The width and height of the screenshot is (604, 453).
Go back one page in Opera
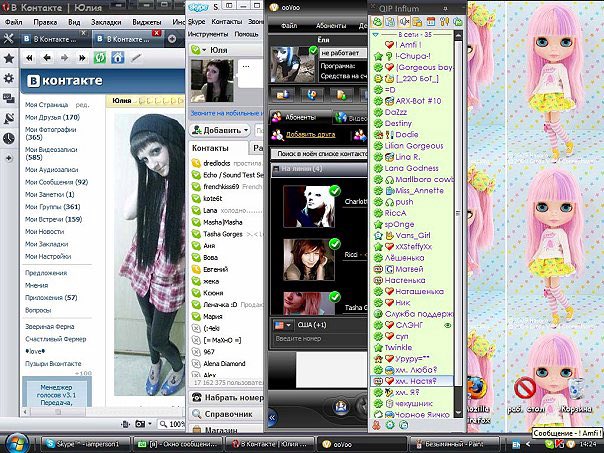point(47,58)
